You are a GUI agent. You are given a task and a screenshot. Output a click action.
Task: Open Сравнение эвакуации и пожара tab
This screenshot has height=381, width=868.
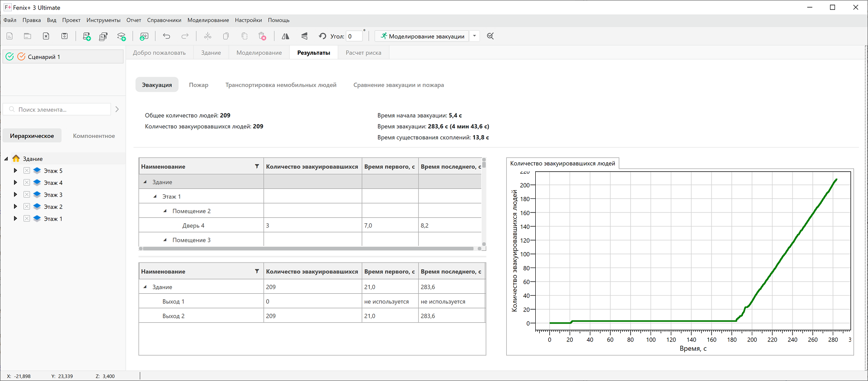tap(399, 85)
